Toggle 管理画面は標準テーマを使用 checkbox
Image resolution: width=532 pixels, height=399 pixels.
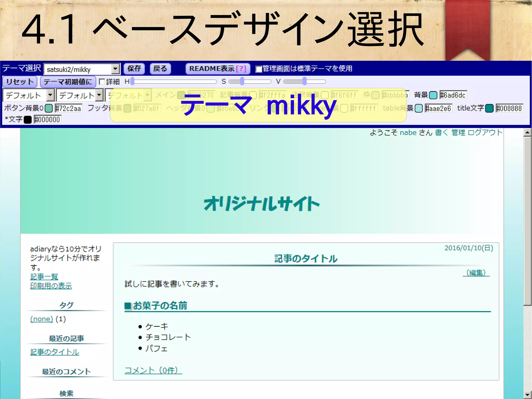pyautogui.click(x=258, y=69)
